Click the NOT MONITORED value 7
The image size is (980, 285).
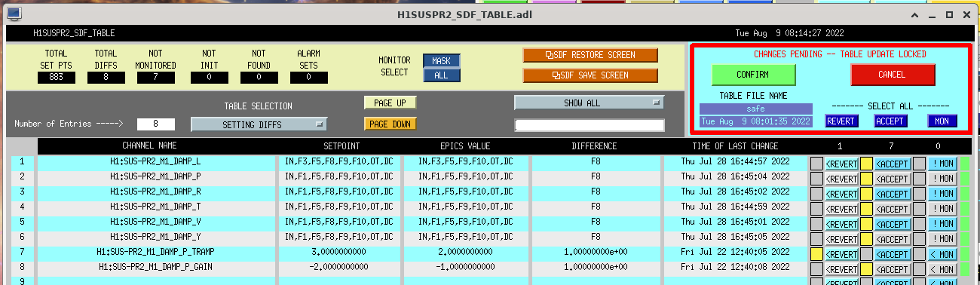[x=157, y=77]
